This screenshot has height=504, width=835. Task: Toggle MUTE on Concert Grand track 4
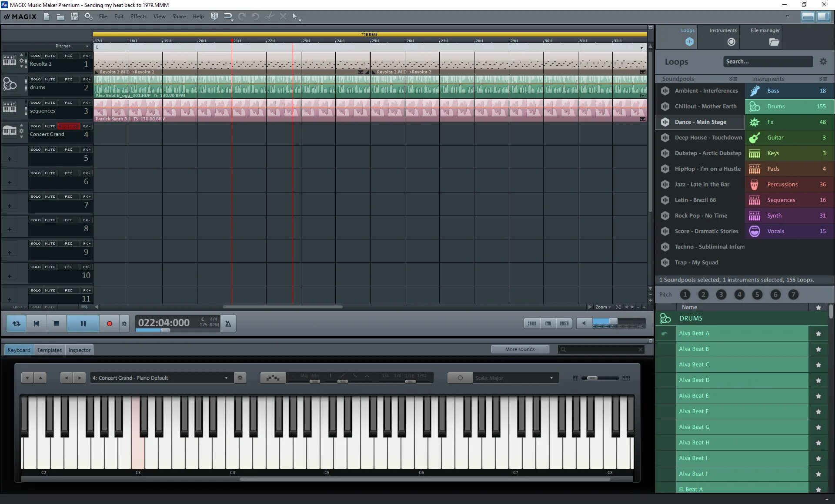(x=50, y=126)
